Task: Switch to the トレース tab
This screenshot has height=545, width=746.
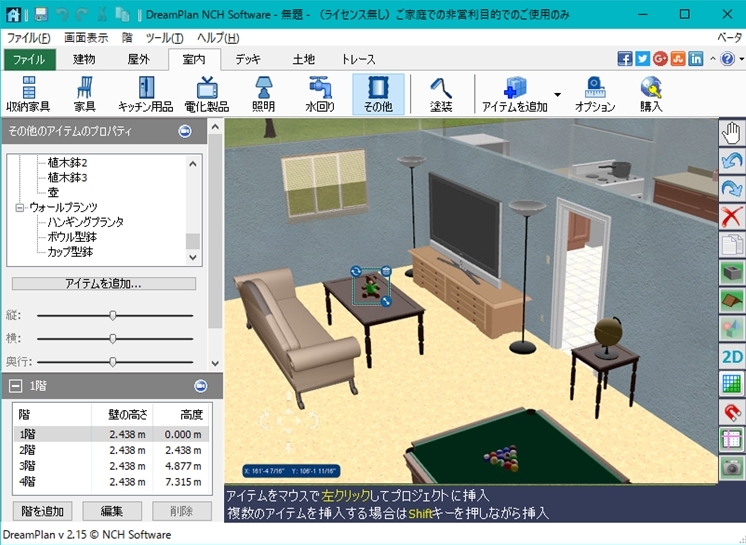Action: [358, 59]
